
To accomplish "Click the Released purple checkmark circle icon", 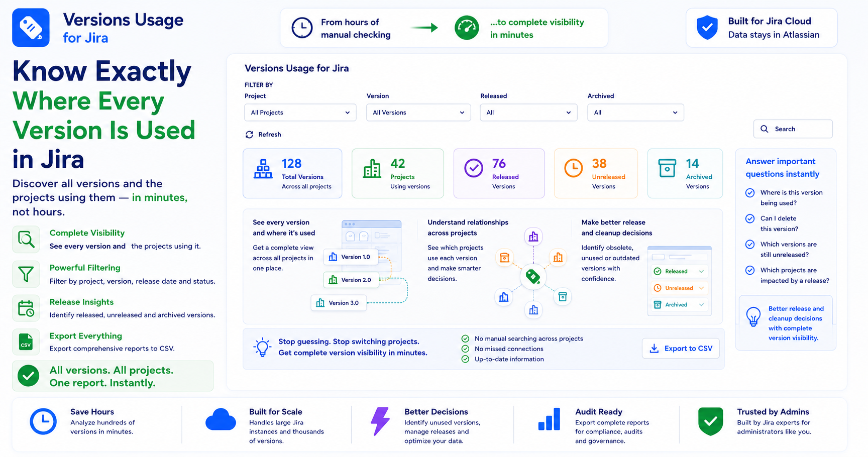I will coord(473,168).
